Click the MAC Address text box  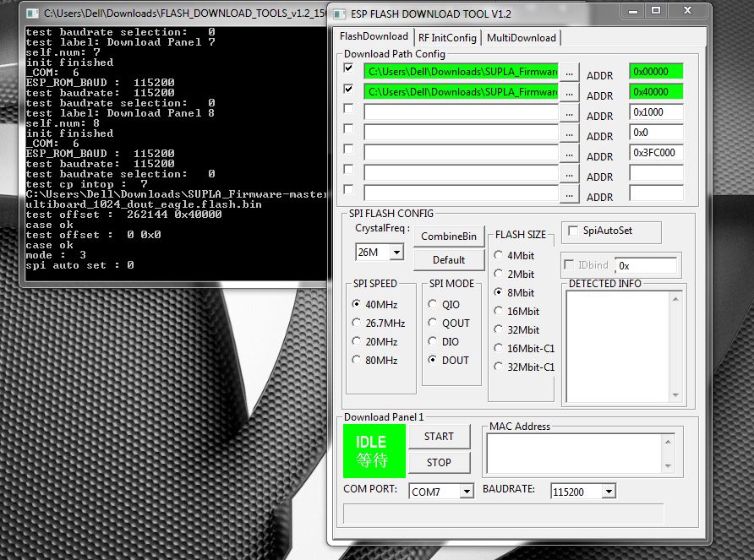click(x=575, y=454)
